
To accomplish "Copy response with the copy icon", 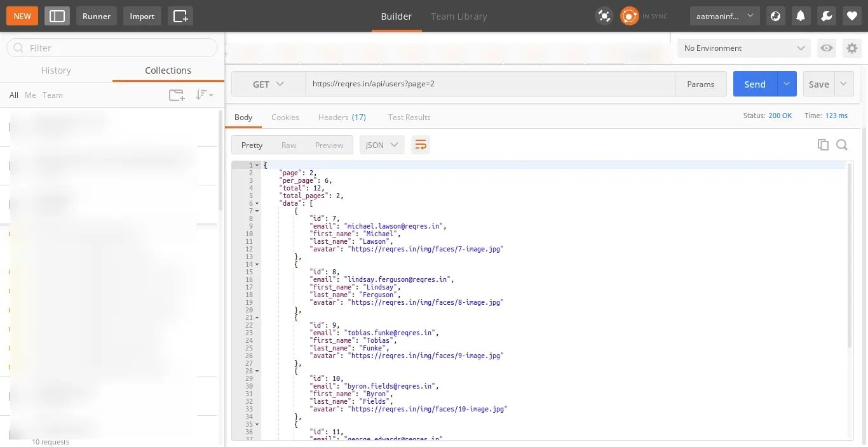I will 823,145.
